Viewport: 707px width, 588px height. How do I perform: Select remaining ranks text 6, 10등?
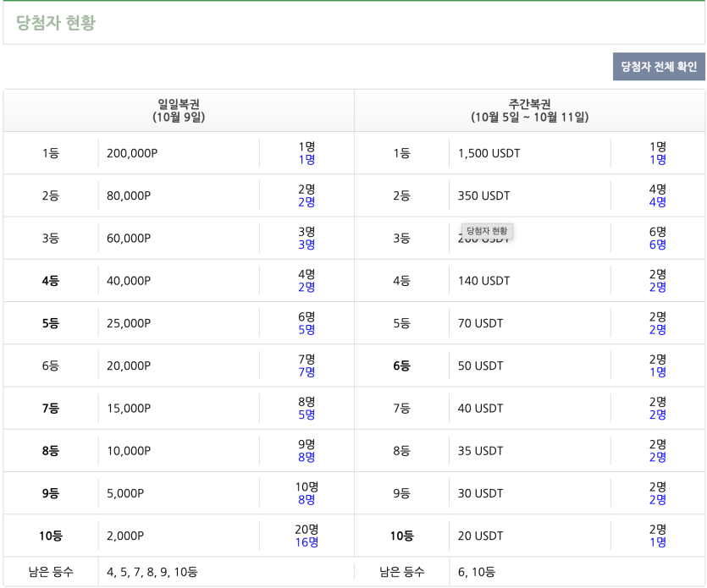(x=476, y=572)
